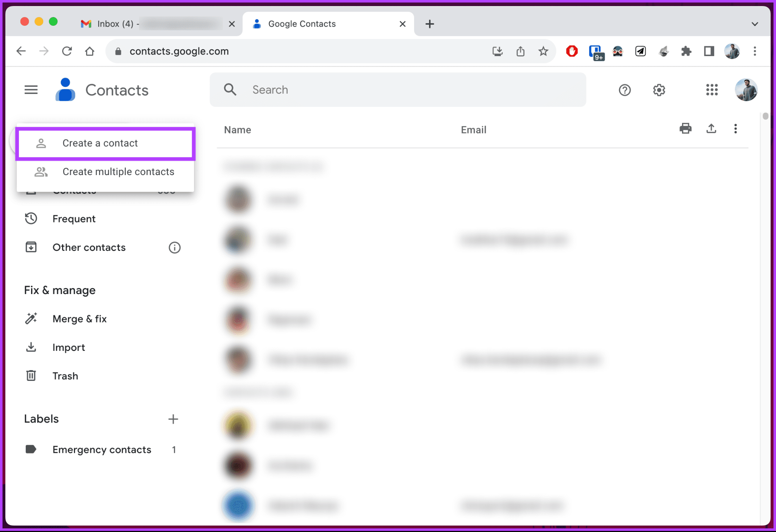Open the Help icon
This screenshot has width=776, height=532.
[x=624, y=90]
